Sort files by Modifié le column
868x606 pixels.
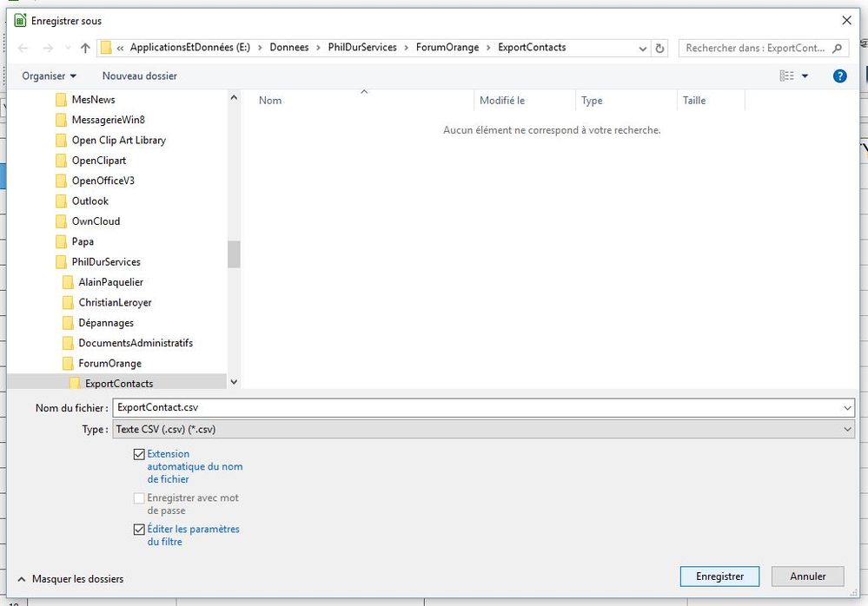502,101
